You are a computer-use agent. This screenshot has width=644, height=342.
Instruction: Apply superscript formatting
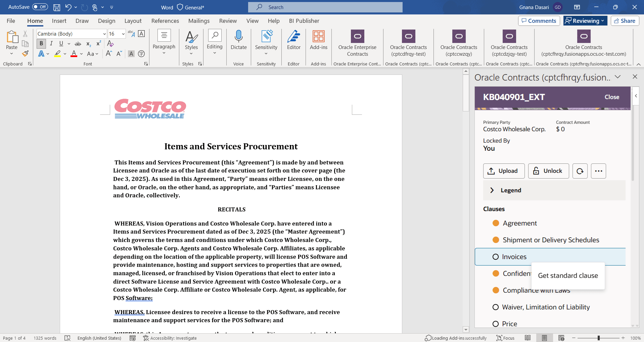click(x=99, y=44)
